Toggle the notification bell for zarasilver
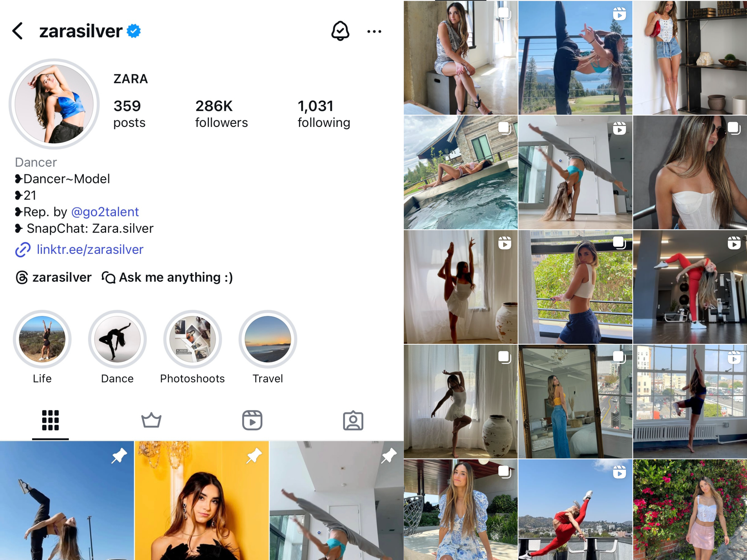The width and height of the screenshot is (747, 560). pyautogui.click(x=340, y=31)
